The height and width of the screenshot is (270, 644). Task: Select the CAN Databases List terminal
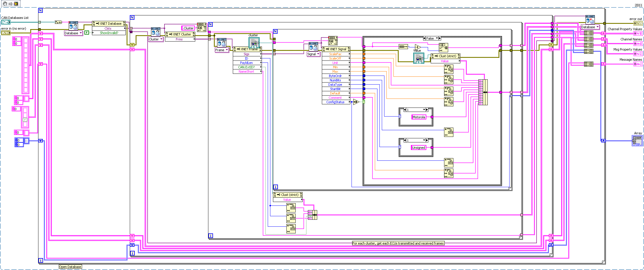(6, 22)
